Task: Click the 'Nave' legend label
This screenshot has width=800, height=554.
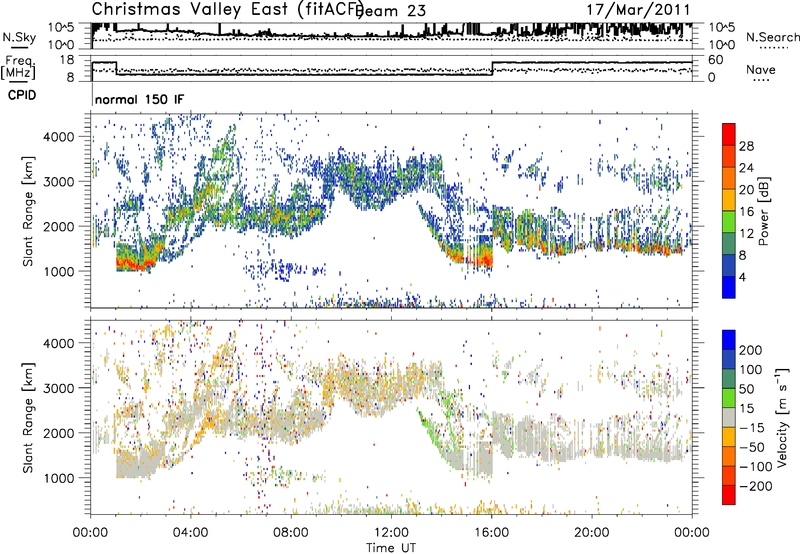Action: coord(760,70)
